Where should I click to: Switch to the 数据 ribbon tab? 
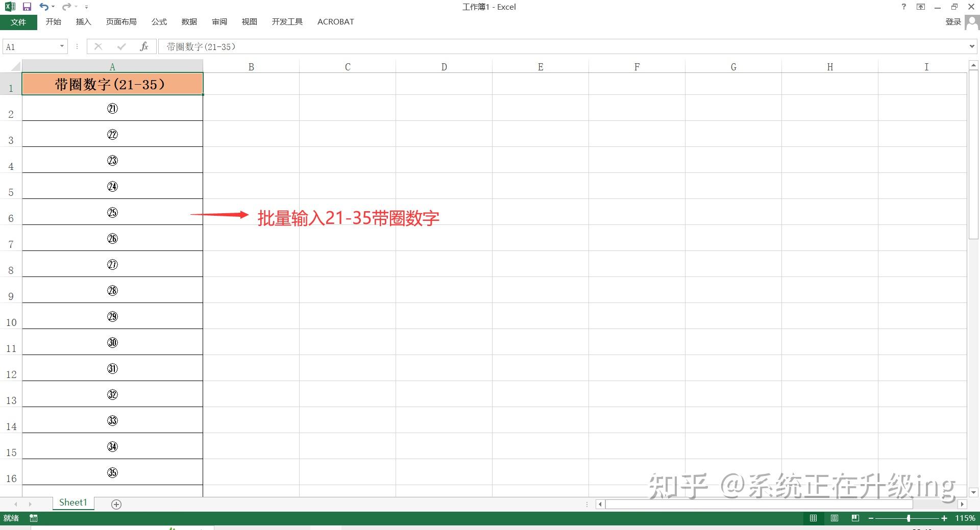click(189, 22)
